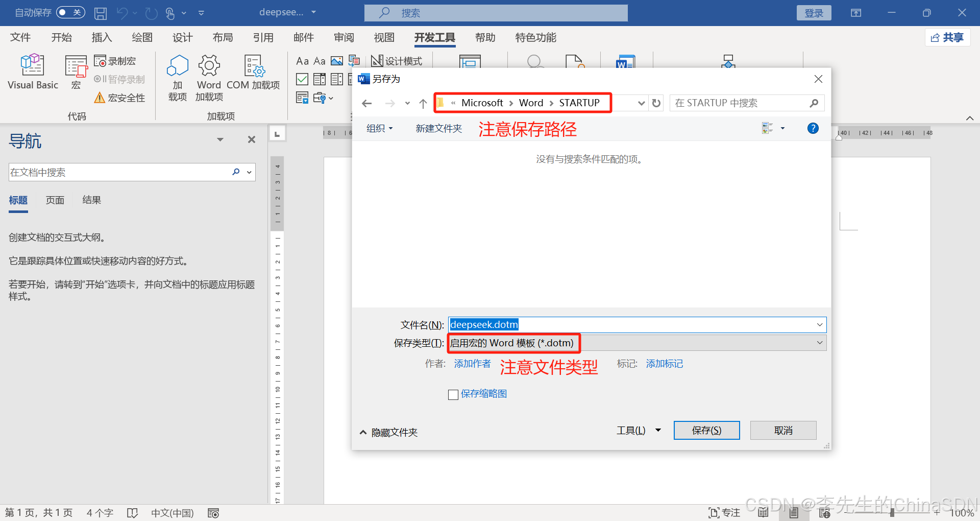Customize Quick Access Toolbar dropdown
The width and height of the screenshot is (980, 521).
[201, 13]
